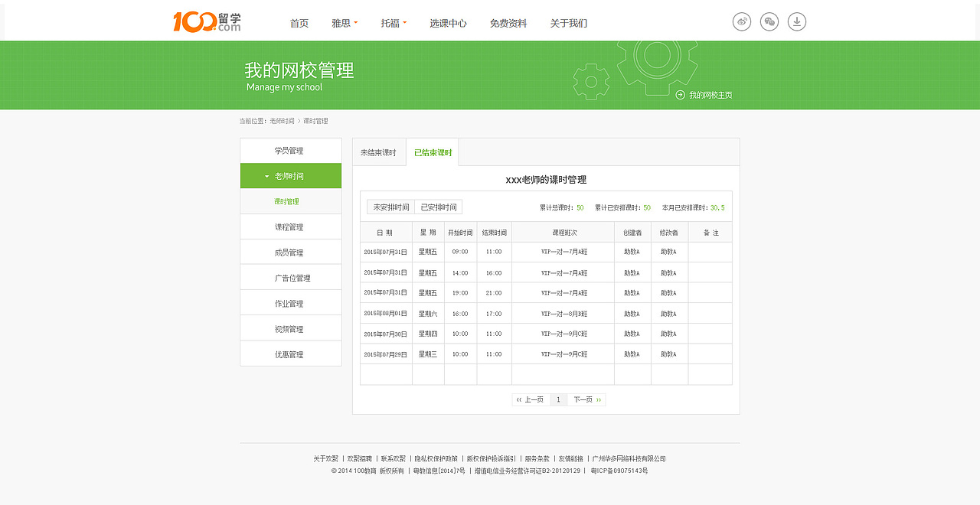This screenshot has height=505, width=980.
Task: Open the 我的网校主页 link
Action: click(x=710, y=95)
